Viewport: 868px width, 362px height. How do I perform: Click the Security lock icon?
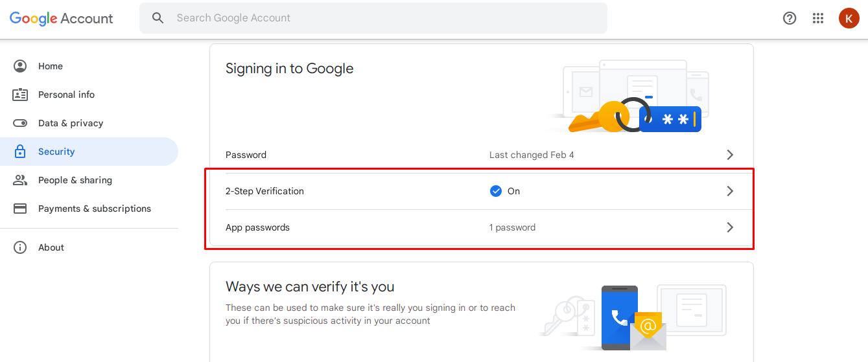pos(20,152)
